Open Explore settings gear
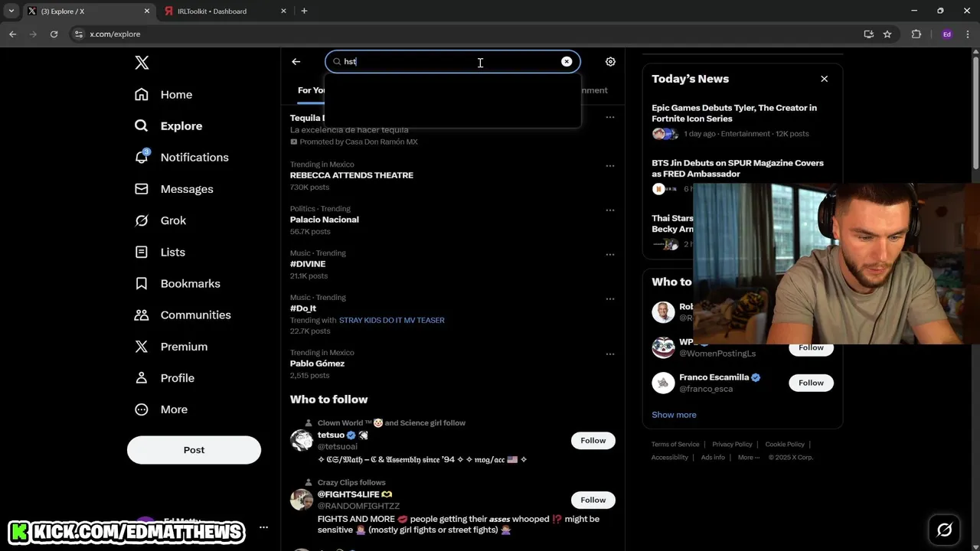 pos(610,62)
